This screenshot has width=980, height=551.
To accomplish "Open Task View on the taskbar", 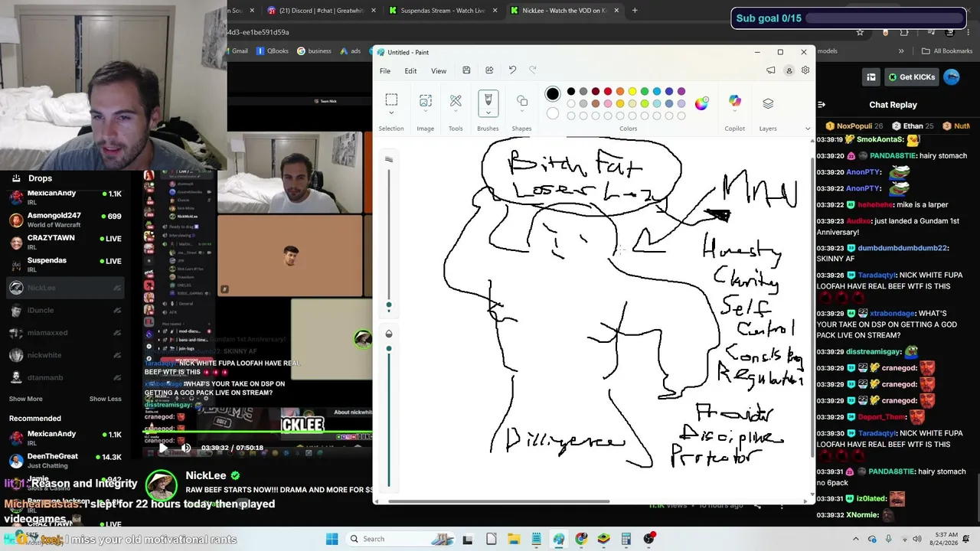I will pyautogui.click(x=468, y=539).
